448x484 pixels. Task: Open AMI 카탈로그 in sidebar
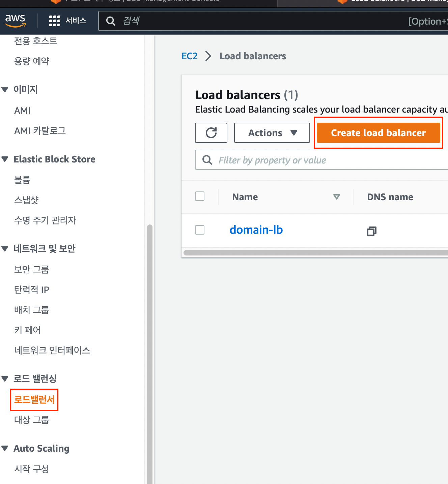coord(40,131)
